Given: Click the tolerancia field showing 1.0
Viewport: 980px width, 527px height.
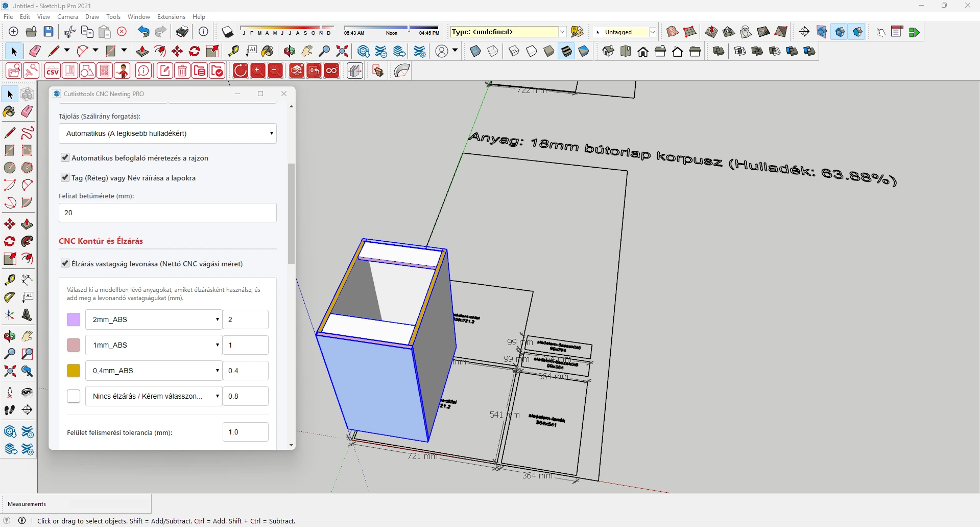Looking at the screenshot, I should [x=246, y=432].
